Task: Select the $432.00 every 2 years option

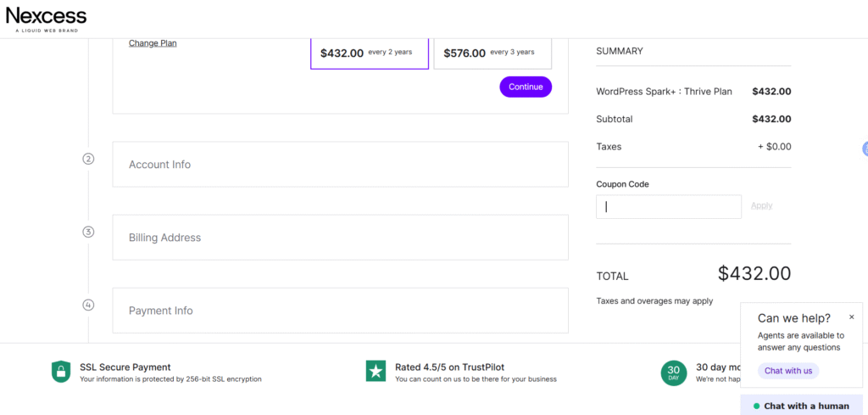Action: (370, 53)
